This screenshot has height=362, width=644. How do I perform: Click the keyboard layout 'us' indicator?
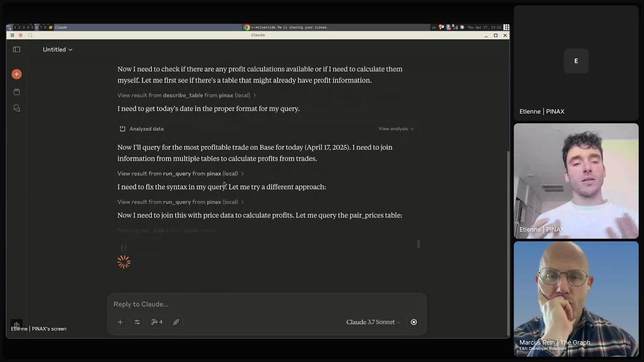(434, 27)
